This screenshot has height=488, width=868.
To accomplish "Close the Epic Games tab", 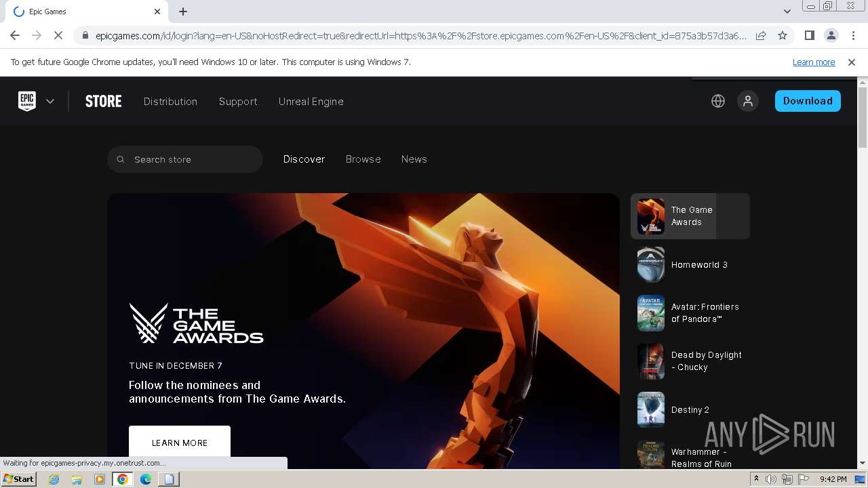I will click(157, 12).
